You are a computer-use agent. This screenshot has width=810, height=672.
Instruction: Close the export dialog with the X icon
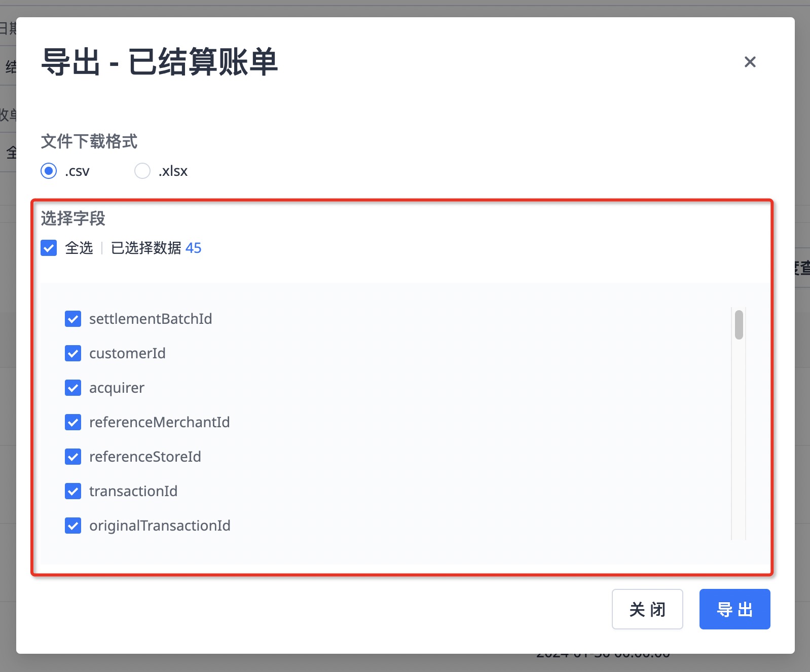[750, 62]
